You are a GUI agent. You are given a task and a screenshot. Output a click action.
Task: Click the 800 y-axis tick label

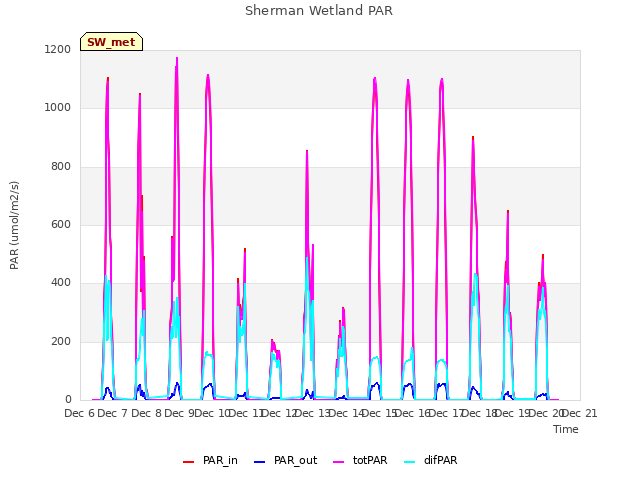click(x=61, y=166)
